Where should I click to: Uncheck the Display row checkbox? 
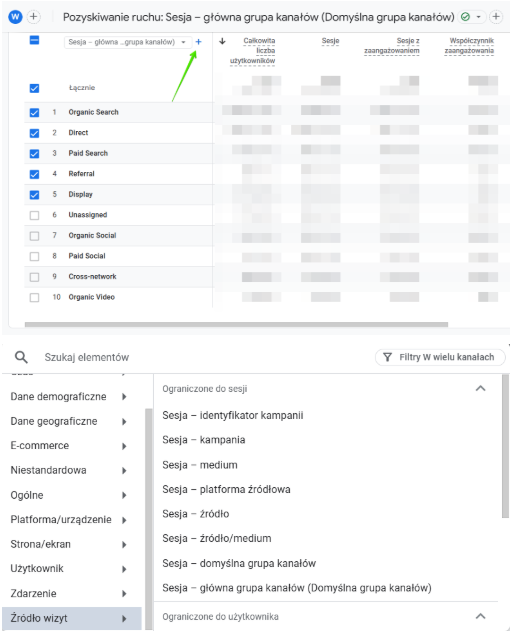tap(34, 195)
